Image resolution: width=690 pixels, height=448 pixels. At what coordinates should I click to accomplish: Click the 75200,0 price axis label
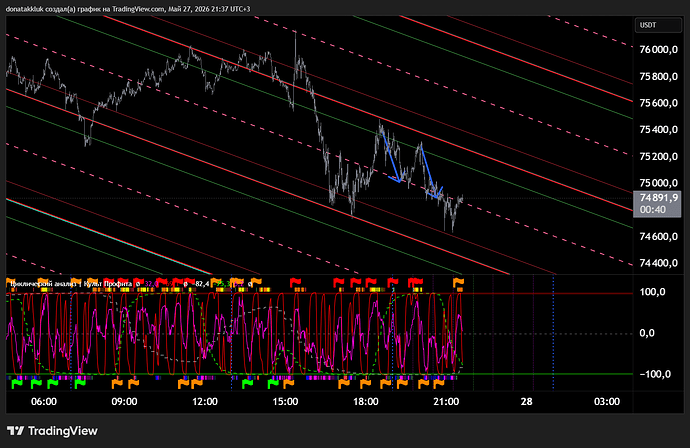click(658, 156)
